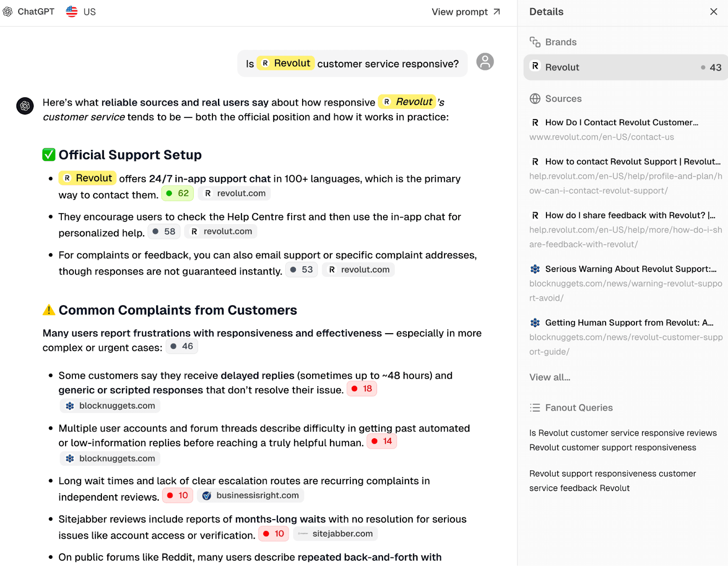Click the 53 sentiment score badge
Viewport: 728px width, 566px height.
click(x=301, y=270)
